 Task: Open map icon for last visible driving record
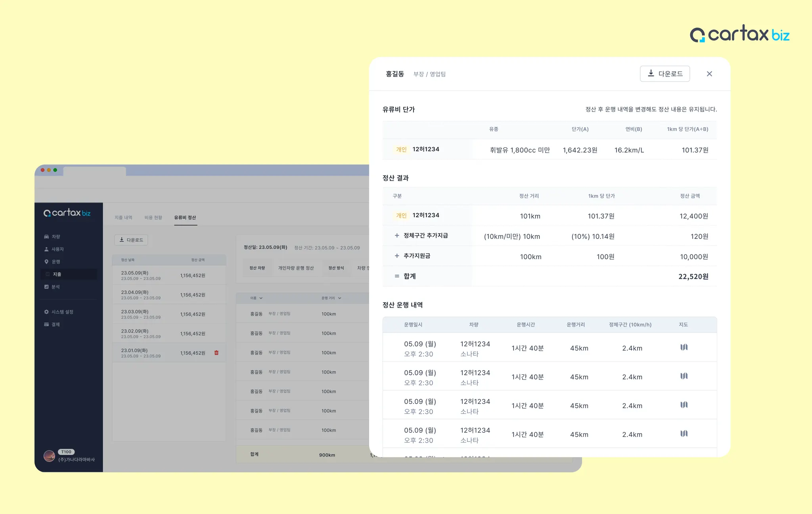[684, 434]
